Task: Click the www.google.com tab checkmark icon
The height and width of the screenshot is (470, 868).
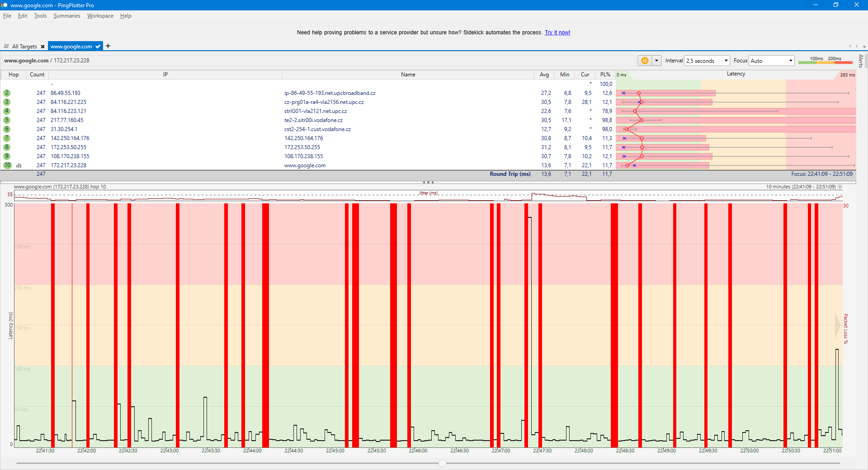Action: click(x=98, y=47)
